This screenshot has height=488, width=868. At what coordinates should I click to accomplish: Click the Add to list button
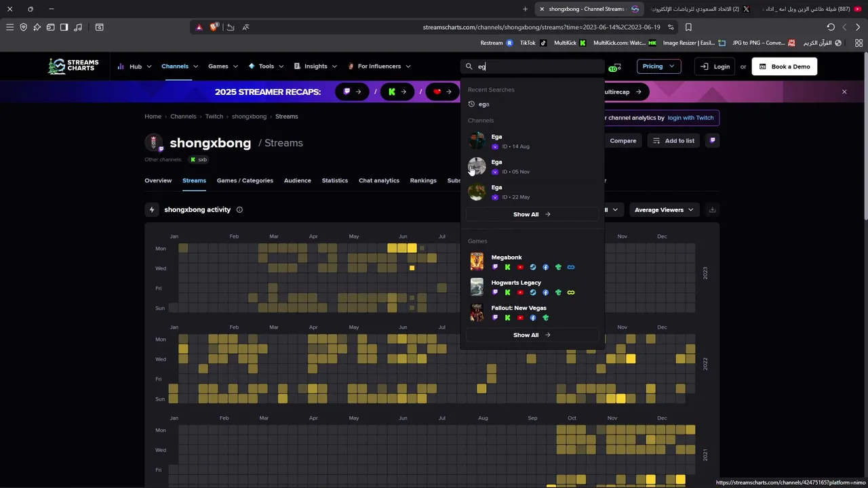pyautogui.click(x=674, y=140)
